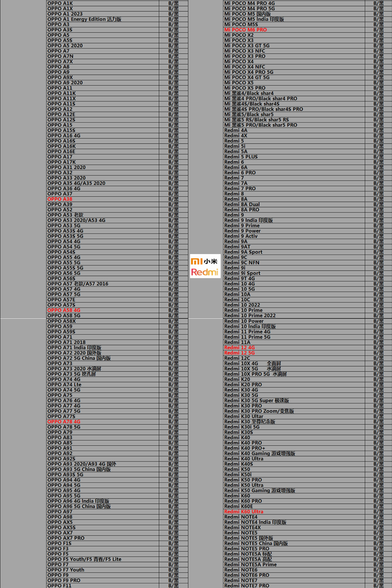
Task: Select the red OPPO A78 4G cell
Action: click(x=103, y=422)
